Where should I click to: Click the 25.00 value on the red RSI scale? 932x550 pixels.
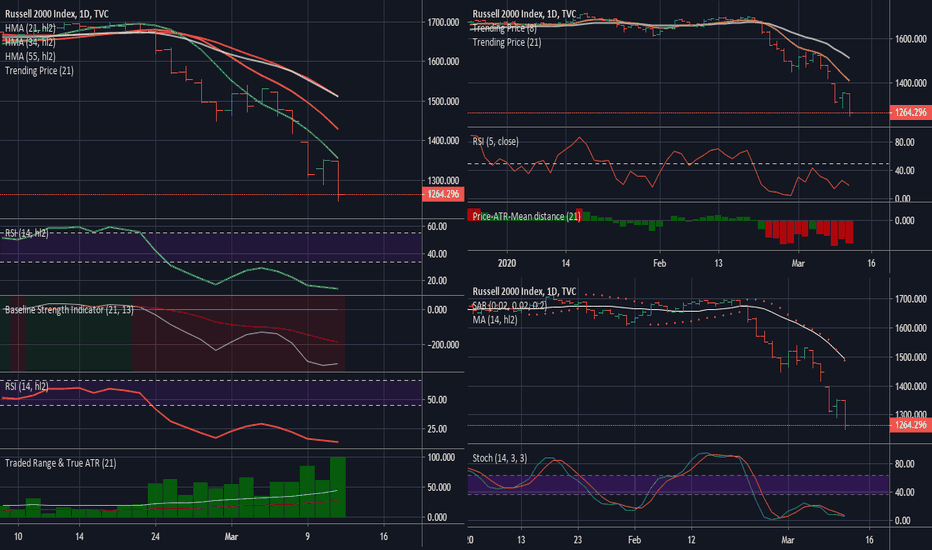437,429
